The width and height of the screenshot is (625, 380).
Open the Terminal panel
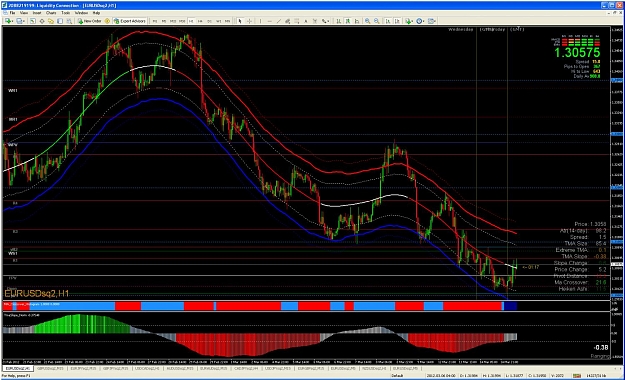pyautogui.click(x=60, y=21)
